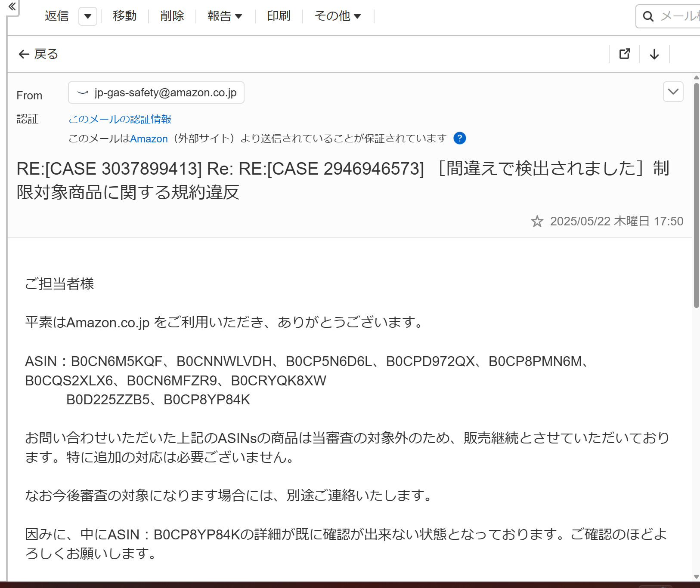Open the その他 options dropdown
700x588 pixels.
pyautogui.click(x=338, y=16)
